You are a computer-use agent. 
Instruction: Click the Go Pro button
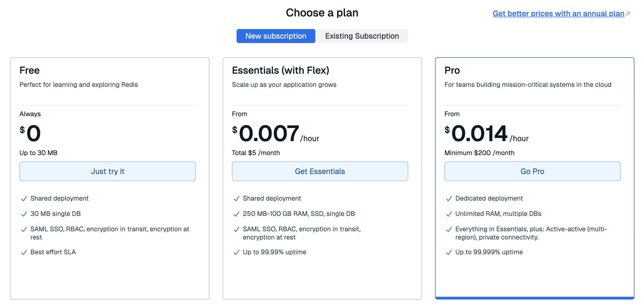[x=532, y=171]
